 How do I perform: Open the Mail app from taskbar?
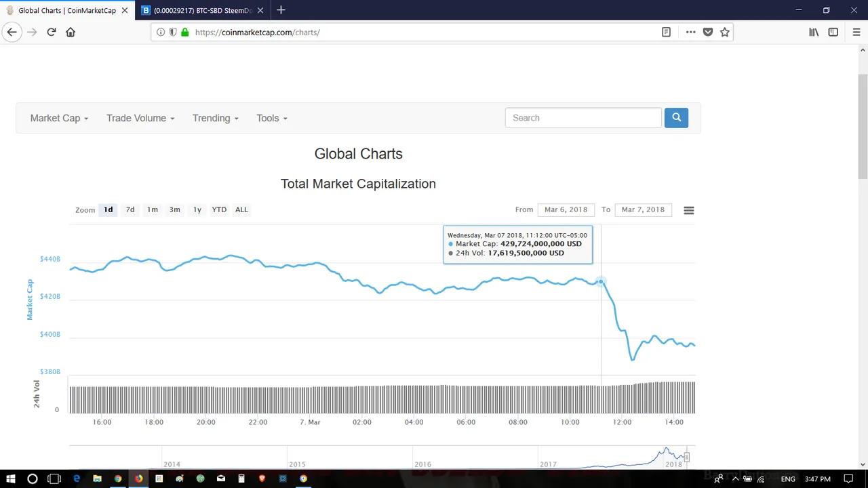(221, 479)
